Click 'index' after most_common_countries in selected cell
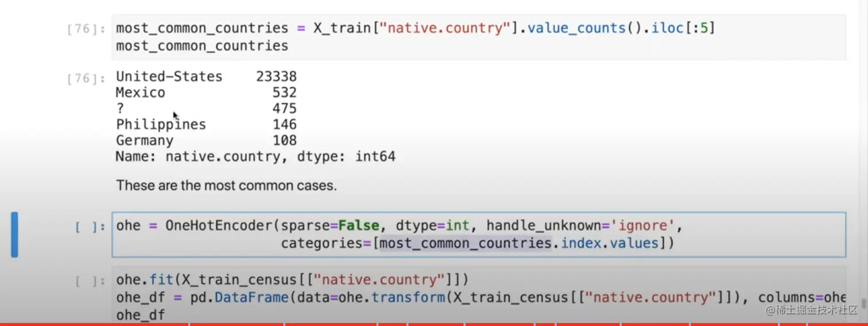 tap(580, 243)
